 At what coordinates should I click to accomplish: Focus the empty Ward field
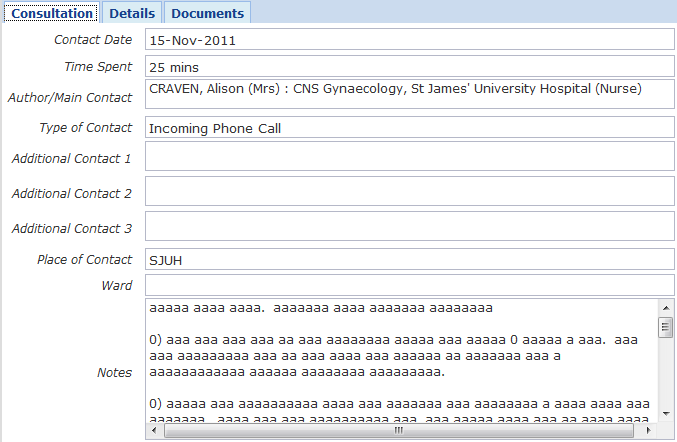point(410,286)
